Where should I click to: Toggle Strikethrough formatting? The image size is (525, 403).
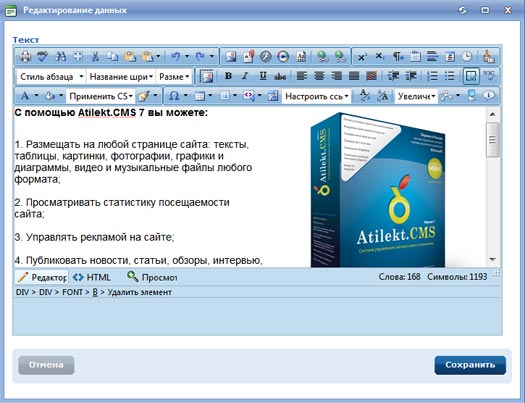pyautogui.click(x=280, y=76)
